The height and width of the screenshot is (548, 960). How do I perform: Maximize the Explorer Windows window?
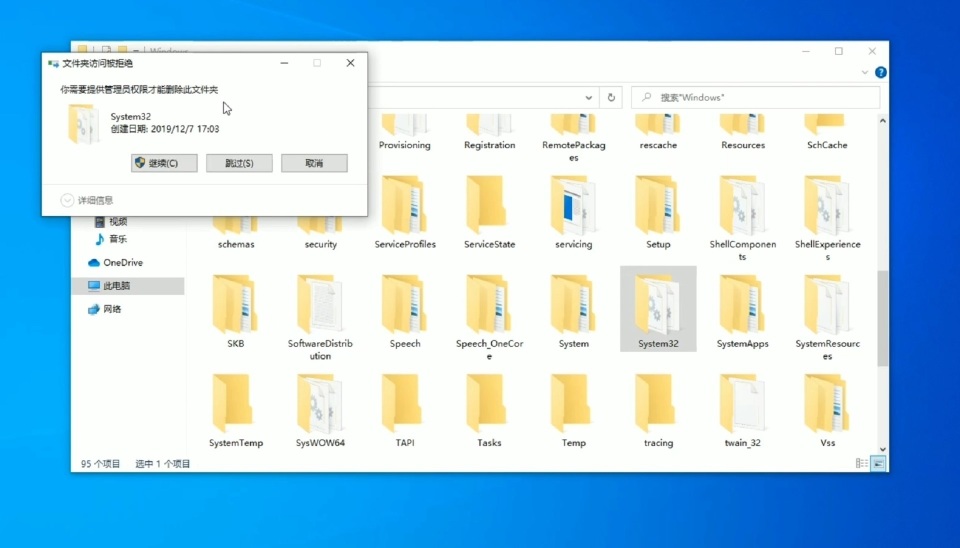[839, 51]
